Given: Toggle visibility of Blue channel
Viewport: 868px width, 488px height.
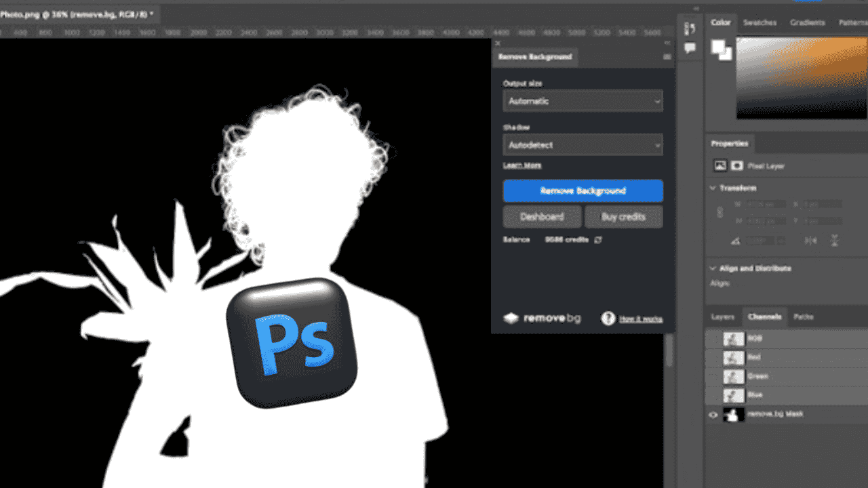Looking at the screenshot, I should (713, 394).
